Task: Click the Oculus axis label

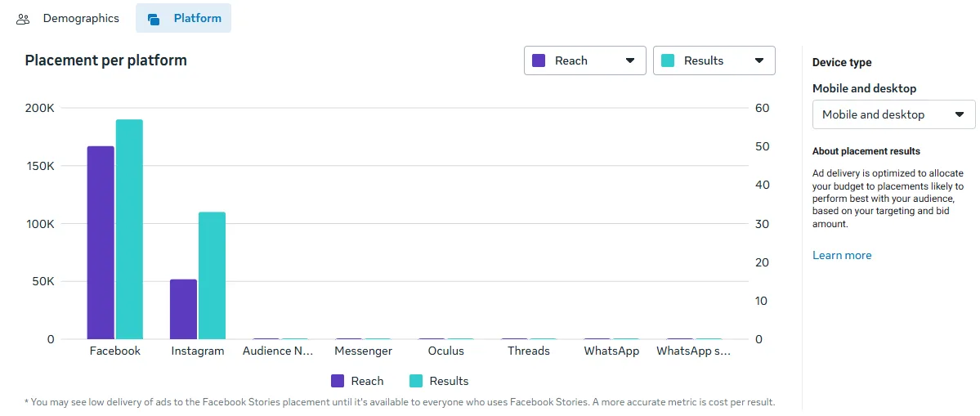Action: point(446,351)
